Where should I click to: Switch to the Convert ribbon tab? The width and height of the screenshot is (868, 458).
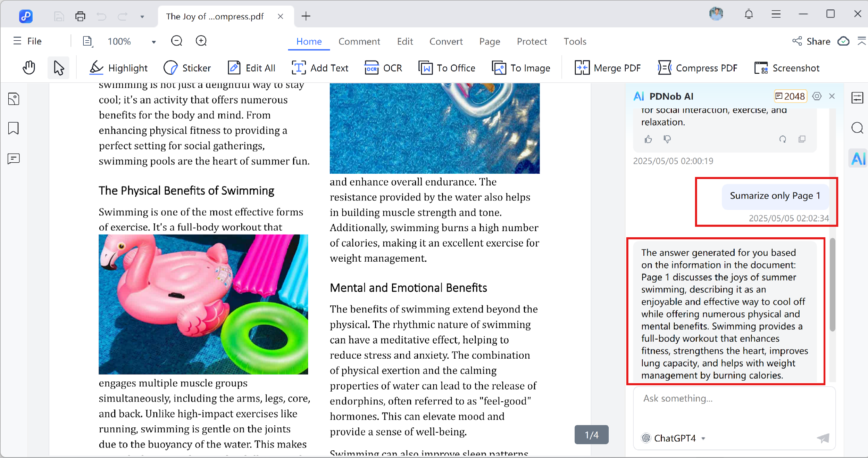pos(446,41)
